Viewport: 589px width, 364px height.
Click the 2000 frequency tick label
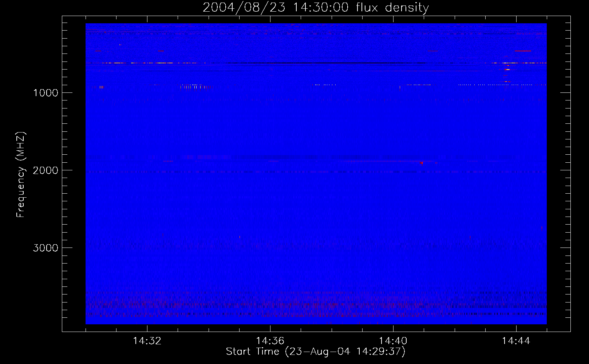46,170
